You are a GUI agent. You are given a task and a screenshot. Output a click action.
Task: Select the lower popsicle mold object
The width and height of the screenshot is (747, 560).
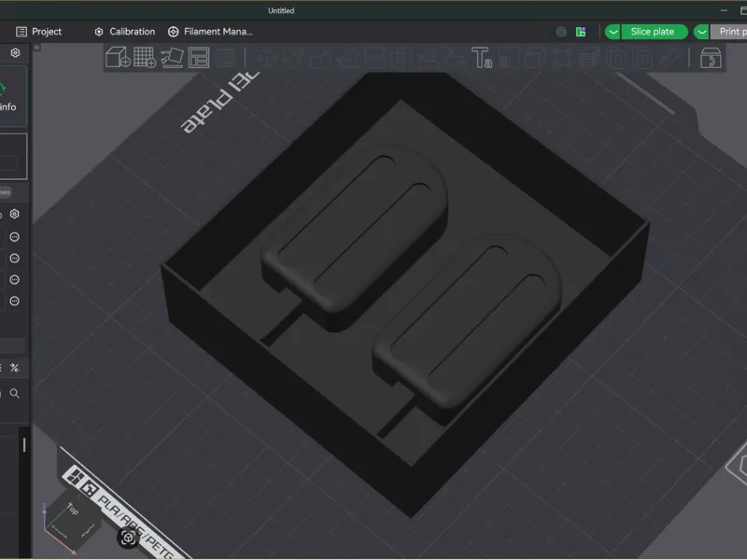[x=467, y=329]
